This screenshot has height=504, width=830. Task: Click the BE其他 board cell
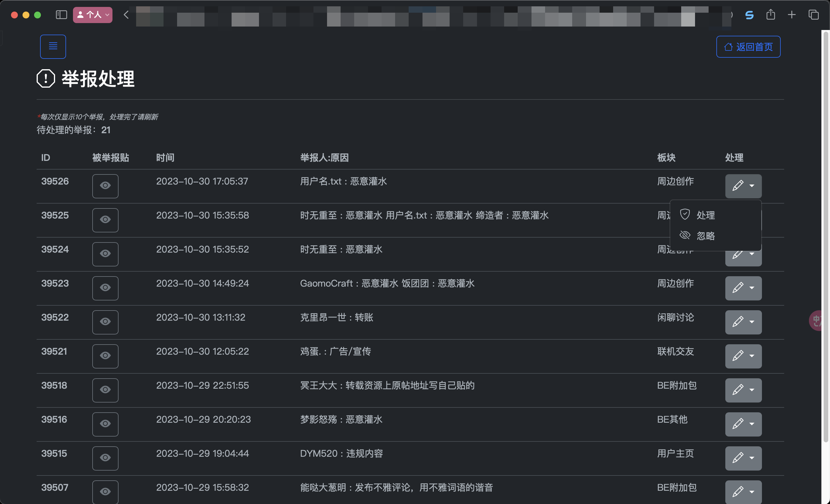[x=672, y=419]
